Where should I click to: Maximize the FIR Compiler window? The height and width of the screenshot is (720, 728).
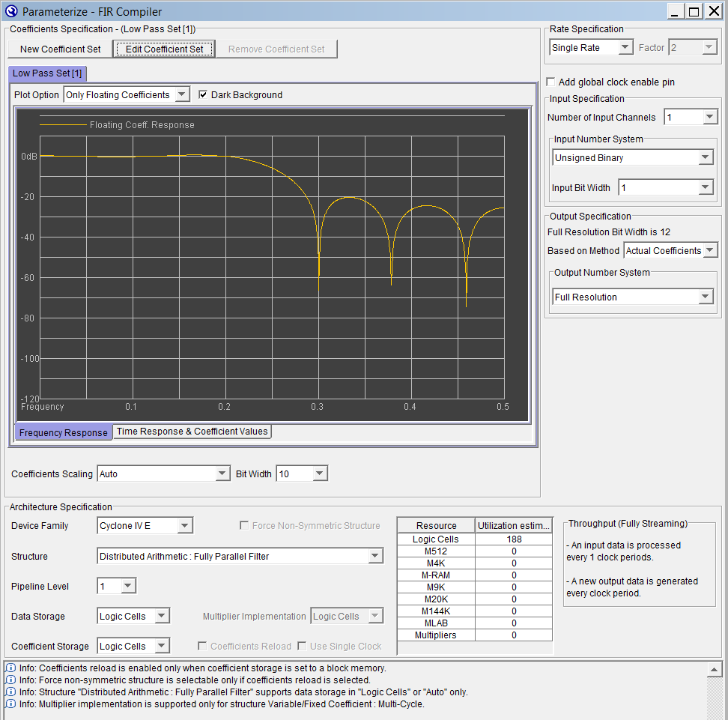point(694,11)
